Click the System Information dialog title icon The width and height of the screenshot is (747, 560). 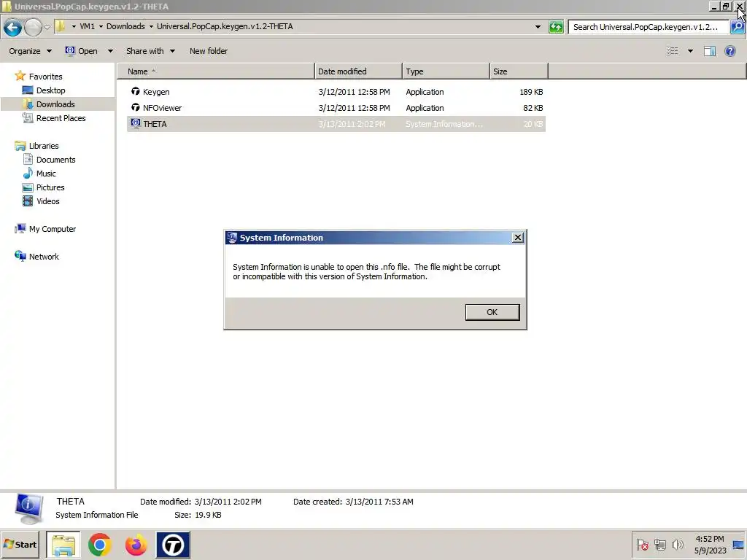[x=232, y=238]
